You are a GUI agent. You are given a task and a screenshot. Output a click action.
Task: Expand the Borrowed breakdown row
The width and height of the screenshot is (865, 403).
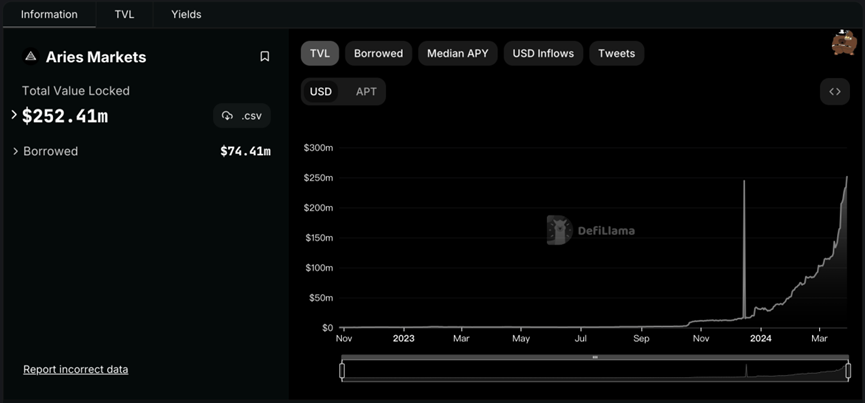coord(15,151)
